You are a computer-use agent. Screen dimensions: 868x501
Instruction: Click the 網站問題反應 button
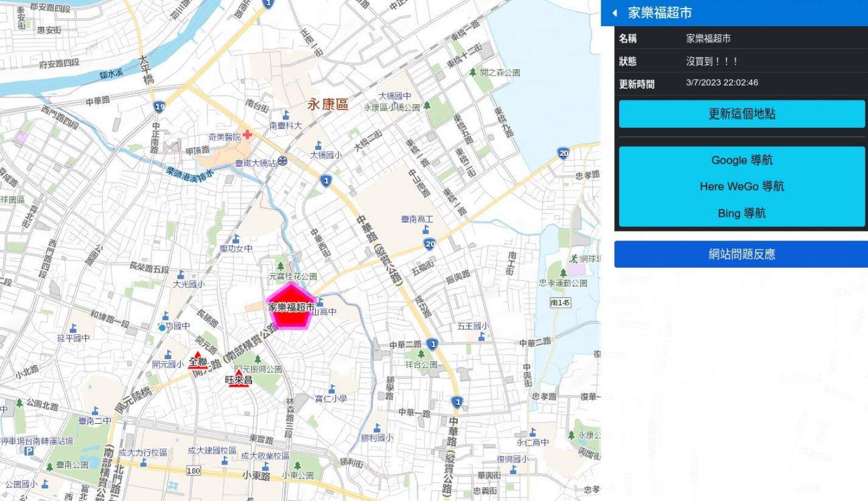click(741, 254)
